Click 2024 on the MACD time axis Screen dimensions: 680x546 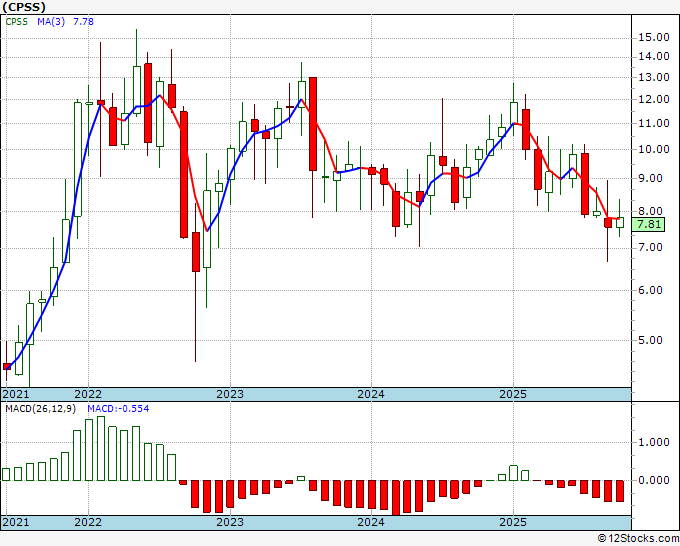pyautogui.click(x=371, y=522)
